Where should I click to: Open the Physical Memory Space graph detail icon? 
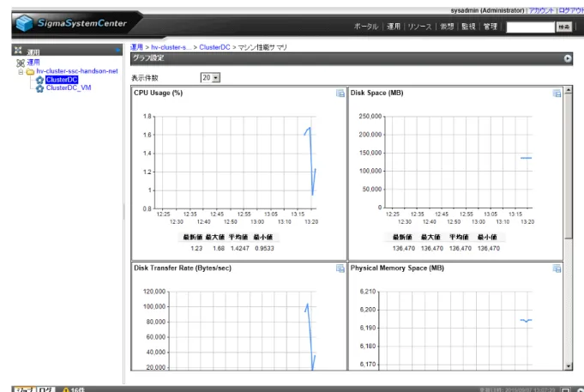(557, 268)
